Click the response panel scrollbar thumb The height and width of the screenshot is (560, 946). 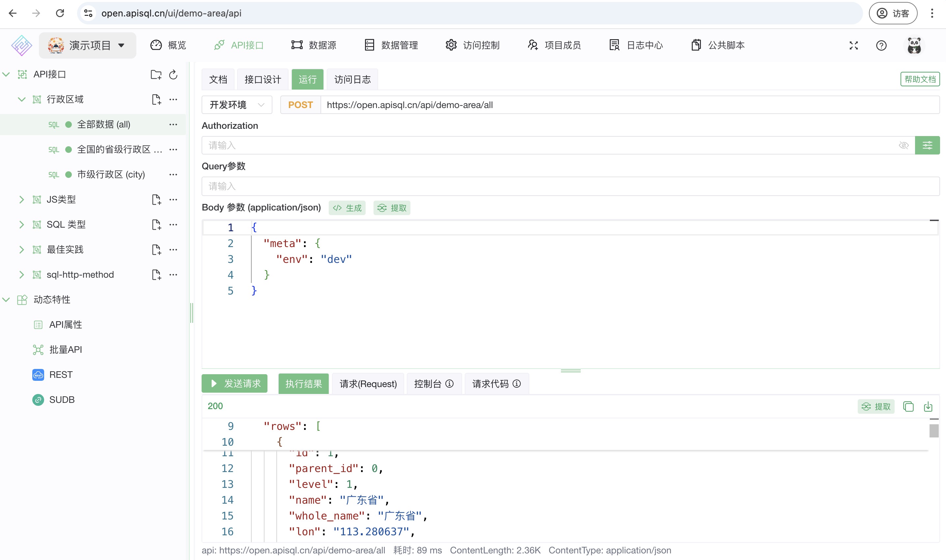click(x=933, y=431)
